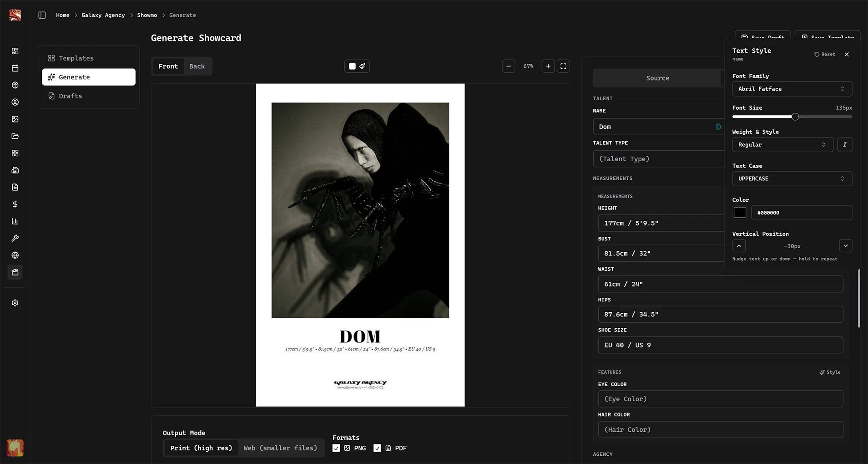Go to Galaxy Agency breadcrumb link

pos(103,15)
